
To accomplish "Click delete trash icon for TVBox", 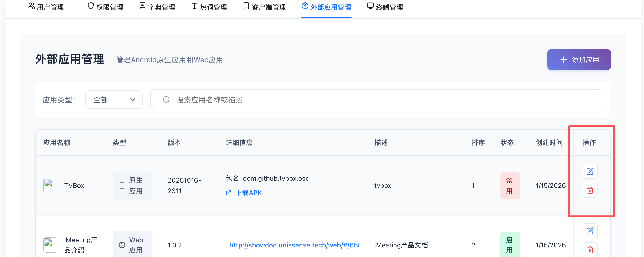I will [x=590, y=190].
